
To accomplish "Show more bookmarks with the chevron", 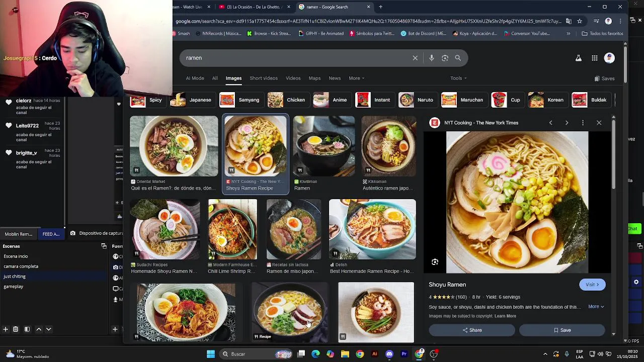I will coord(569,34).
